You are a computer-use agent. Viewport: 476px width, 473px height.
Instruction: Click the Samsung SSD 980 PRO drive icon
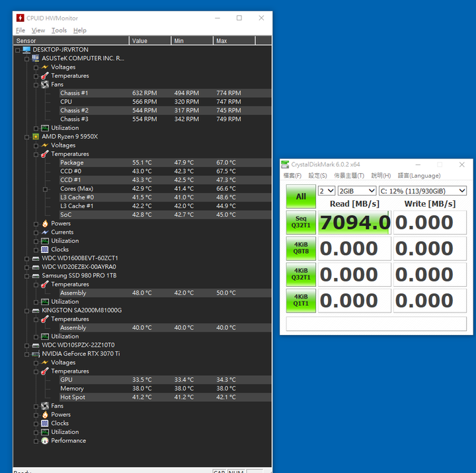tap(36, 275)
